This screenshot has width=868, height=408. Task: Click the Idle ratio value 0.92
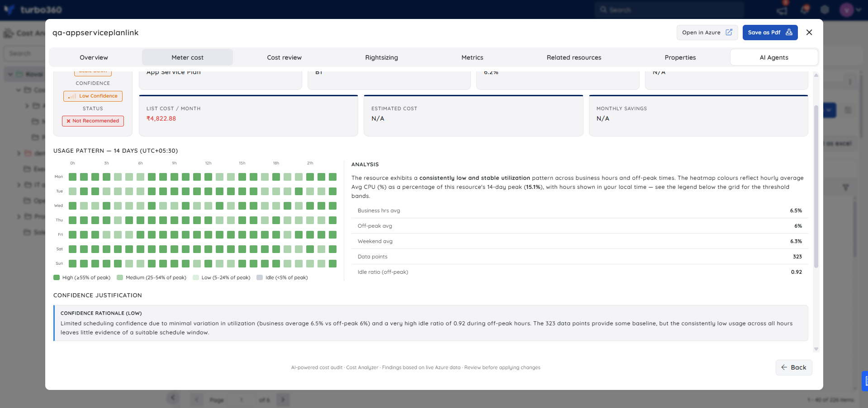(x=797, y=272)
